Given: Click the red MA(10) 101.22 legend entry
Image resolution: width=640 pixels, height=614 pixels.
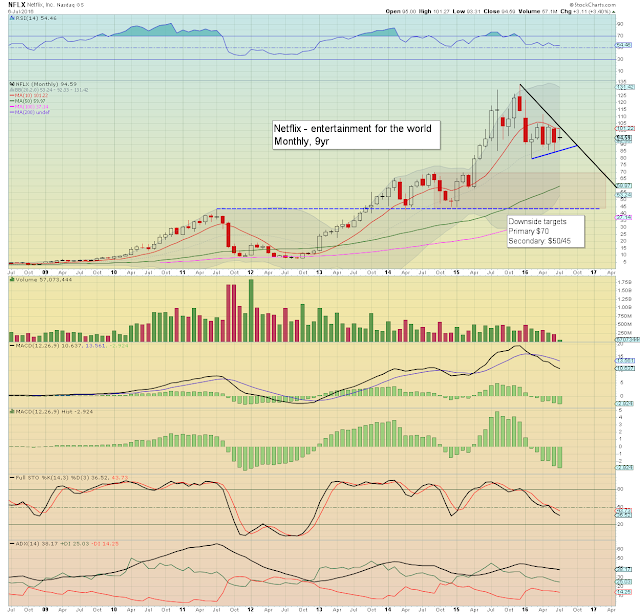Looking at the screenshot, I should pyautogui.click(x=31, y=96).
